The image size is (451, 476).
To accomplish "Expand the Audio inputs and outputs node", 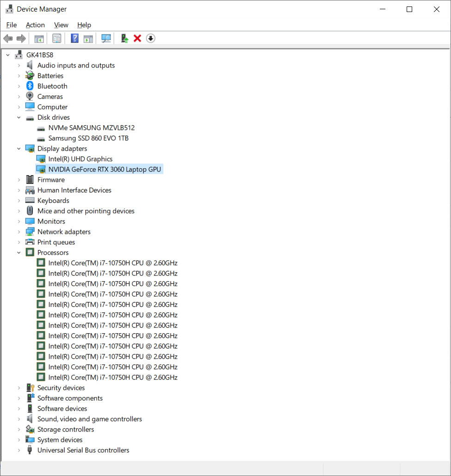I will tap(19, 66).
